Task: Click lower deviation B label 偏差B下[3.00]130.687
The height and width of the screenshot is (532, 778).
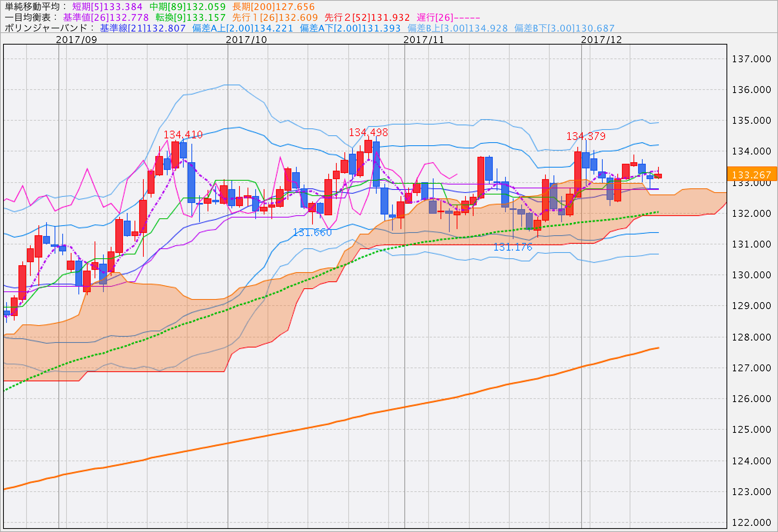Action: 565,28
